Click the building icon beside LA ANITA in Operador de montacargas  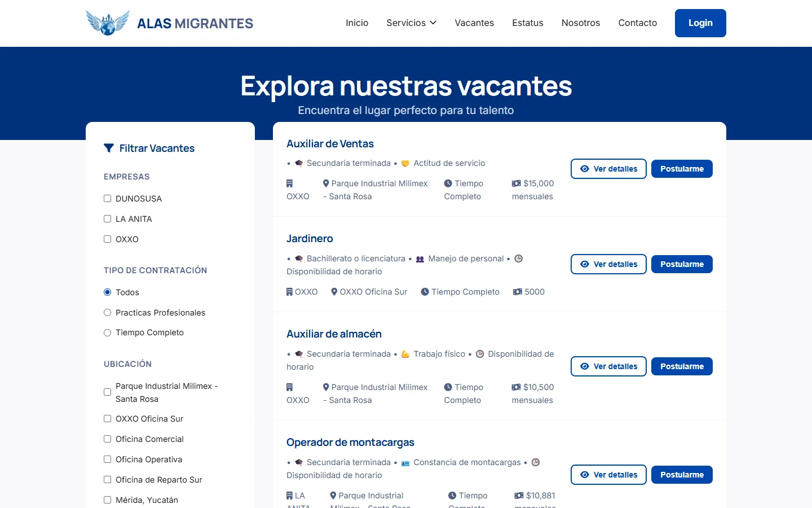289,496
